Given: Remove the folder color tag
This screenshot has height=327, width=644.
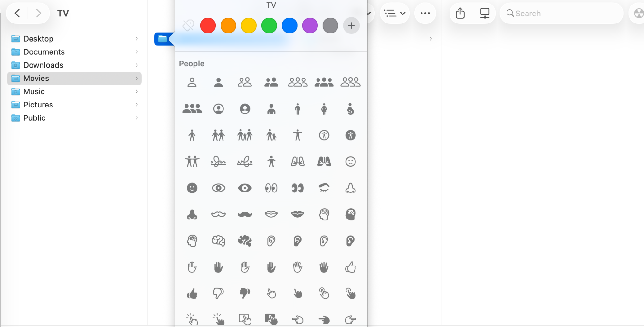Looking at the screenshot, I should point(188,25).
